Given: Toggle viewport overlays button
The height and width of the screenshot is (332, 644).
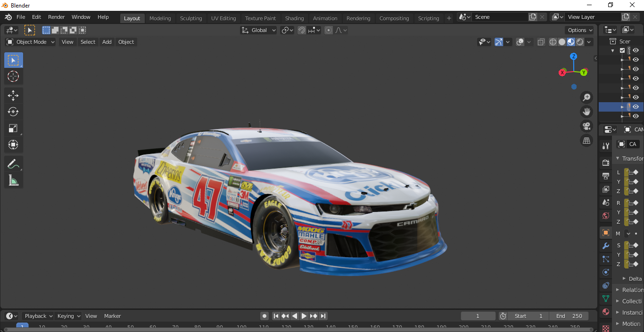Looking at the screenshot, I should 520,42.
